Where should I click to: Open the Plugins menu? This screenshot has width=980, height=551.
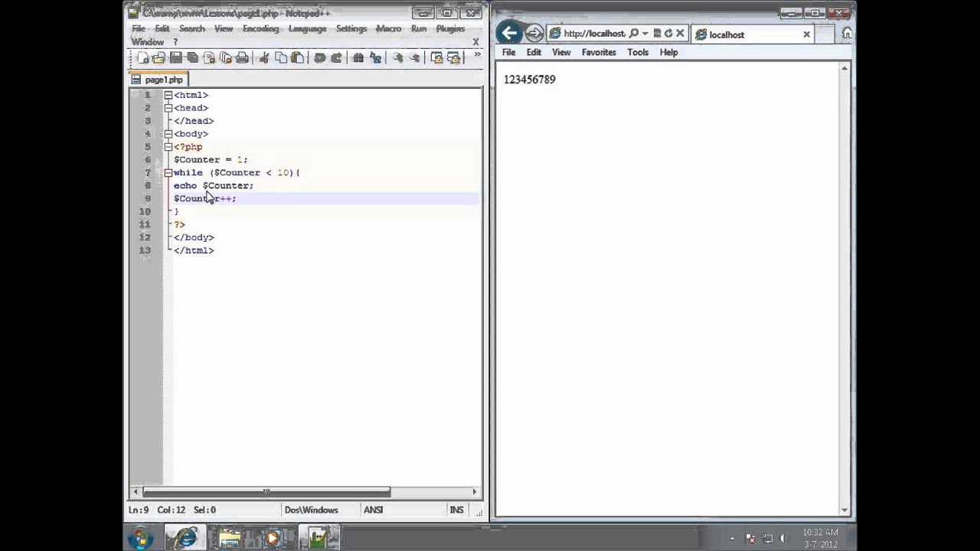tap(450, 28)
